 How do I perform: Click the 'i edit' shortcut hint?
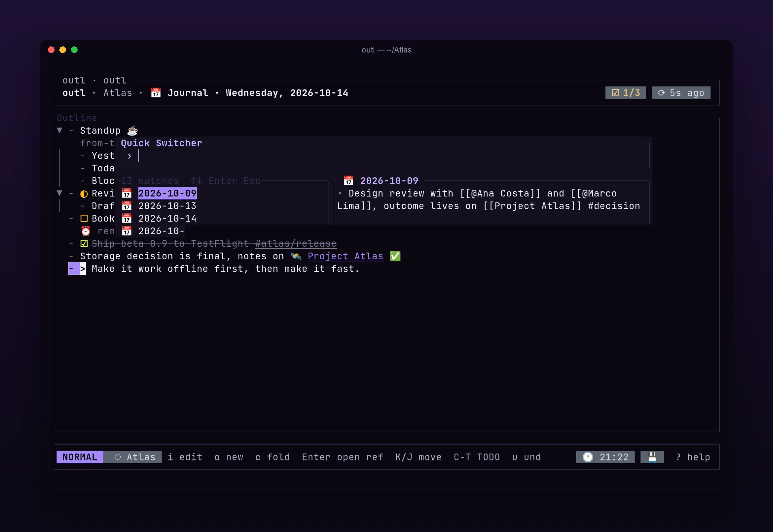(x=185, y=457)
